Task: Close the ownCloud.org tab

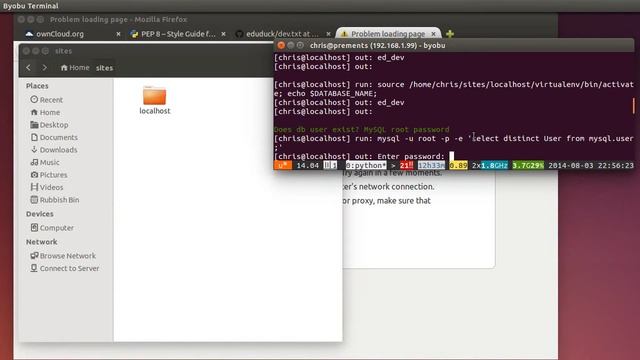Action: pos(118,34)
